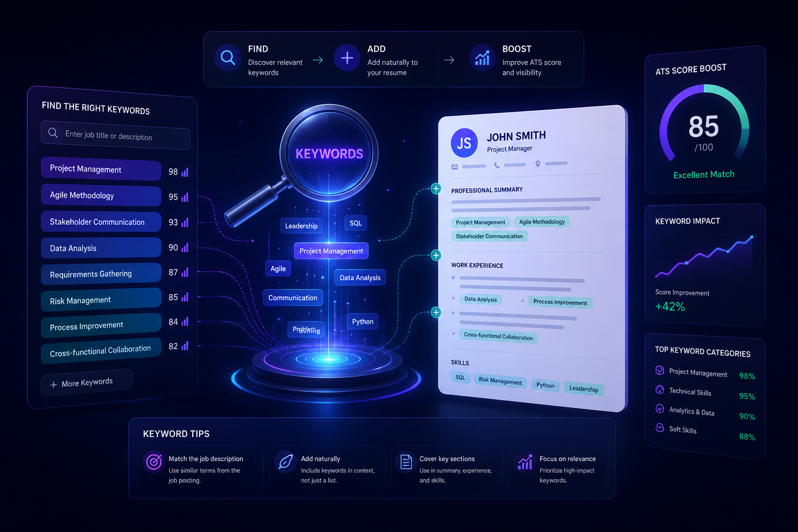This screenshot has width=798, height=532.
Task: Click plus marker beside Professional Summary
Action: (x=436, y=189)
